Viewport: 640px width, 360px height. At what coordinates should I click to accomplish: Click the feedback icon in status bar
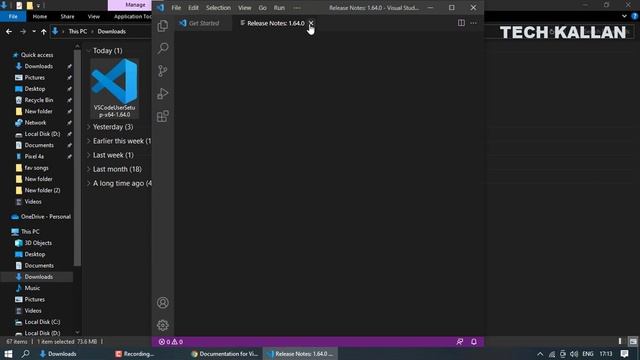point(460,342)
